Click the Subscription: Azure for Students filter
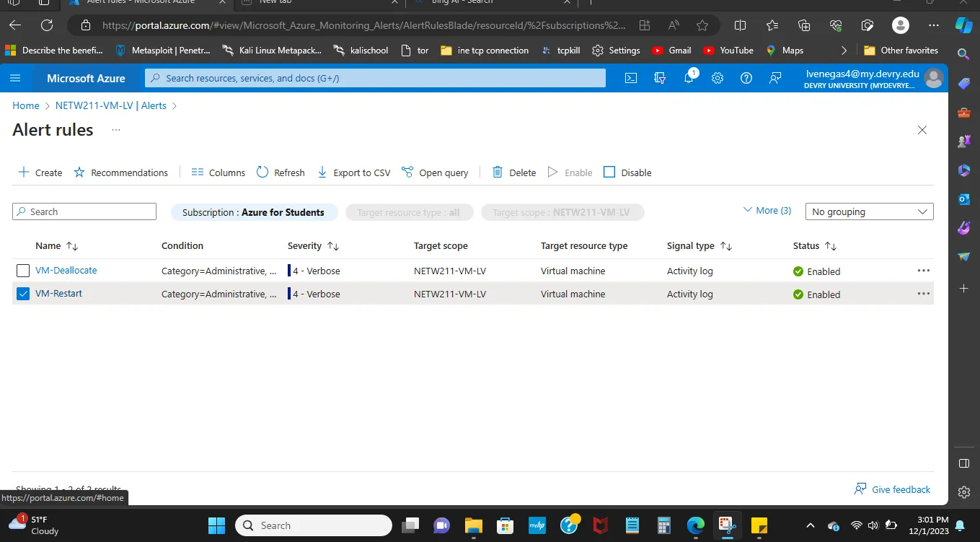The height and width of the screenshot is (542, 980). (x=254, y=212)
